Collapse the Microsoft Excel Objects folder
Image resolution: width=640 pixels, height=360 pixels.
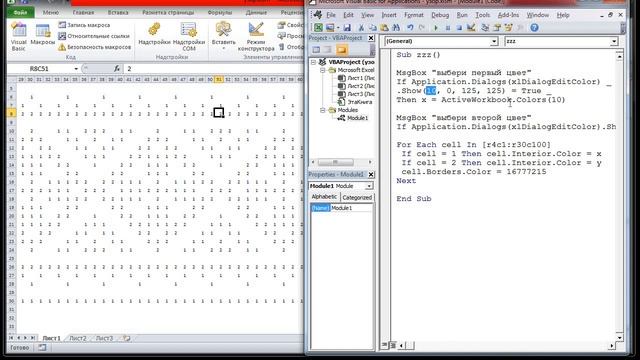coord(322,70)
